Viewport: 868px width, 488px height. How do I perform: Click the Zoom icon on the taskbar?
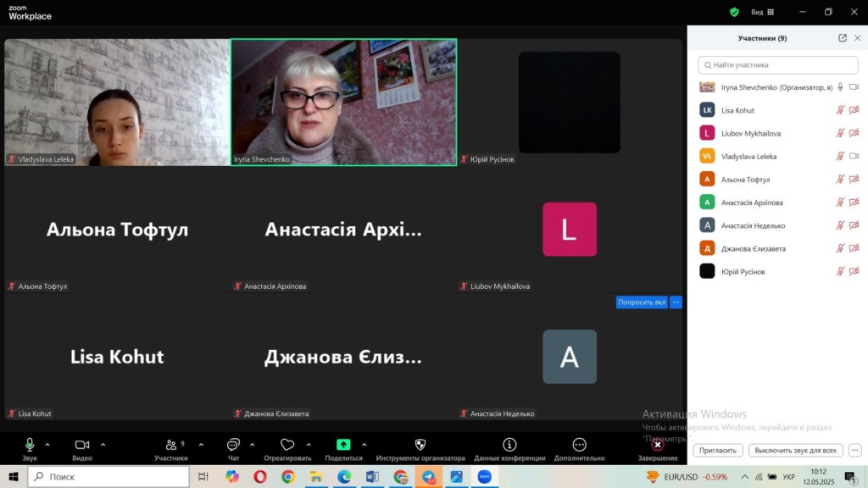484,476
